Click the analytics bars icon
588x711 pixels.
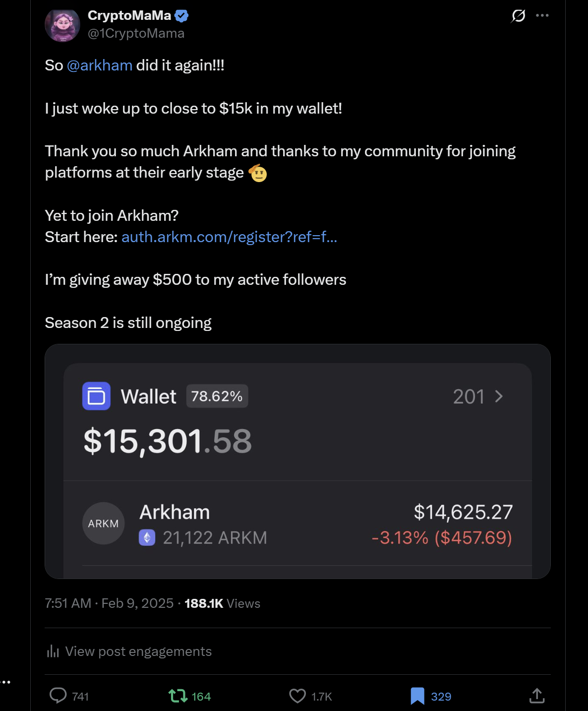point(53,651)
